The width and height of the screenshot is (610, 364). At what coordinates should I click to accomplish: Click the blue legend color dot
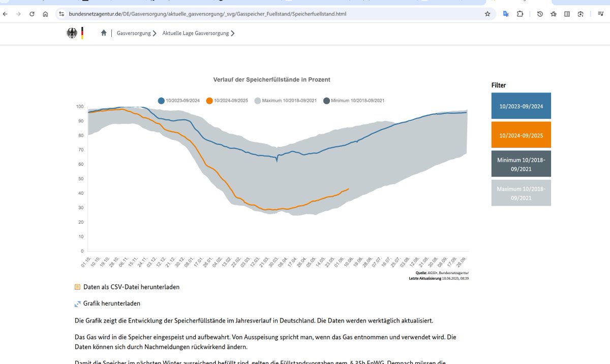click(162, 101)
